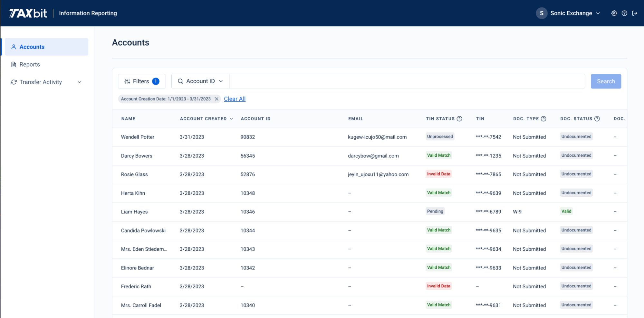
Task: Open Wendell Potter's account row
Action: (x=138, y=137)
